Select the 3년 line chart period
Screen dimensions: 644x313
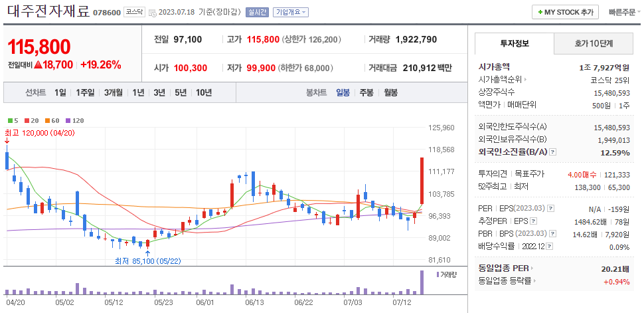click(x=159, y=92)
